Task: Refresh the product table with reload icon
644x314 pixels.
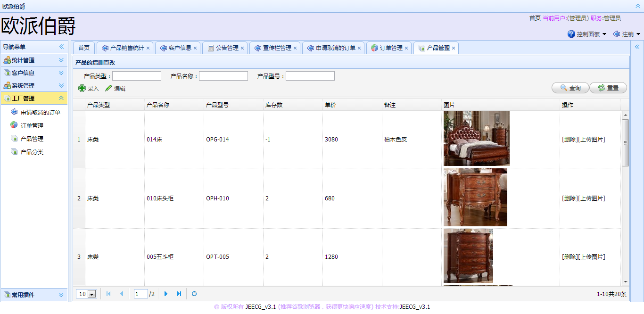Action: (x=194, y=294)
